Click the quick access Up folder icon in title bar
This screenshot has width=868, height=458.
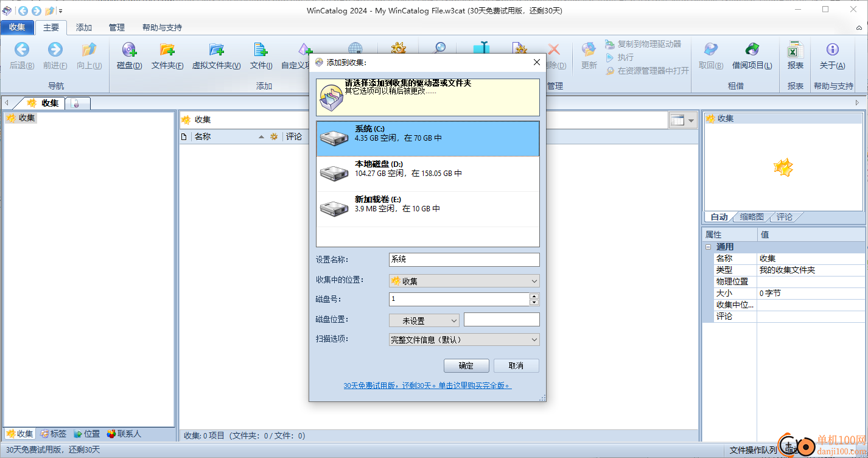[x=49, y=10]
